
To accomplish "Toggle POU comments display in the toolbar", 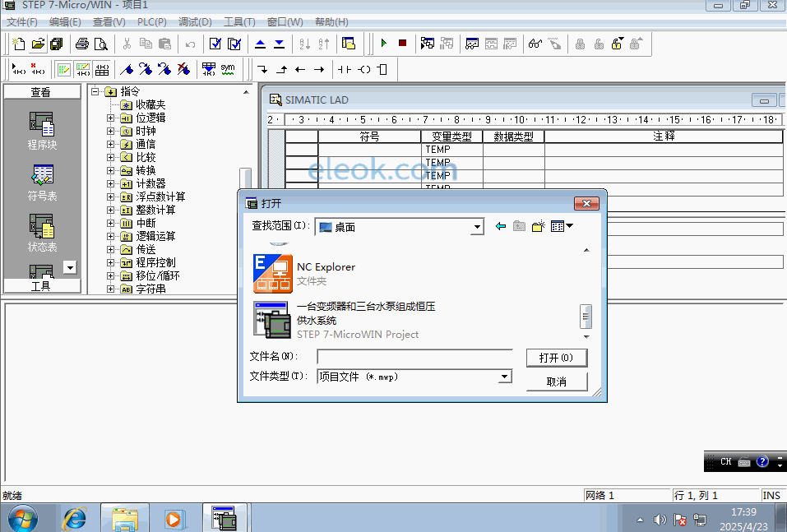I will click(64, 69).
